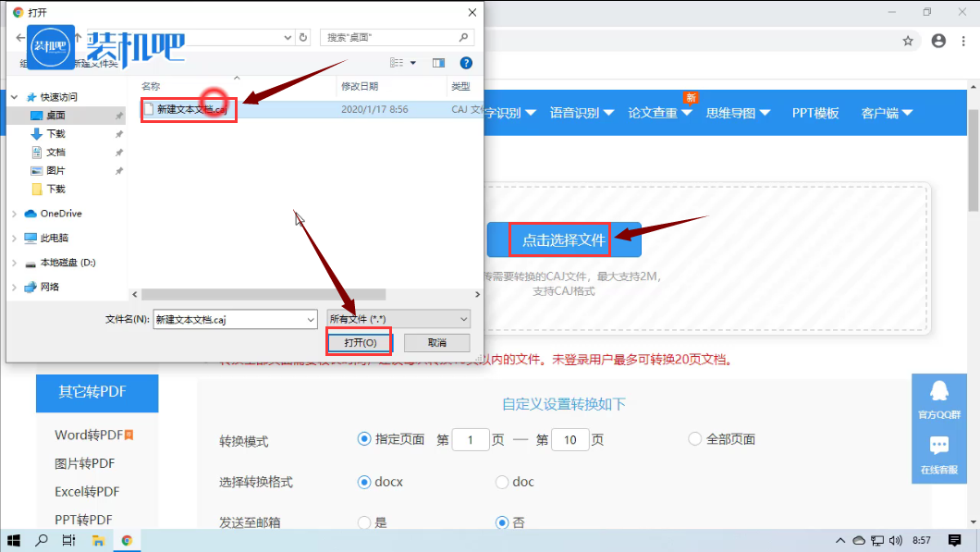Click the 打开(O) button
Viewport: 980px width, 552px height.
tap(360, 342)
